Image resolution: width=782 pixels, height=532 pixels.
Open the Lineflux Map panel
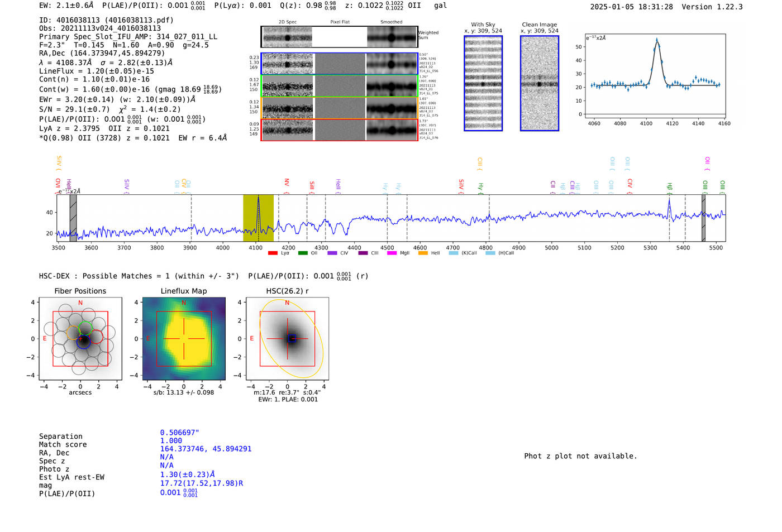[x=184, y=339]
